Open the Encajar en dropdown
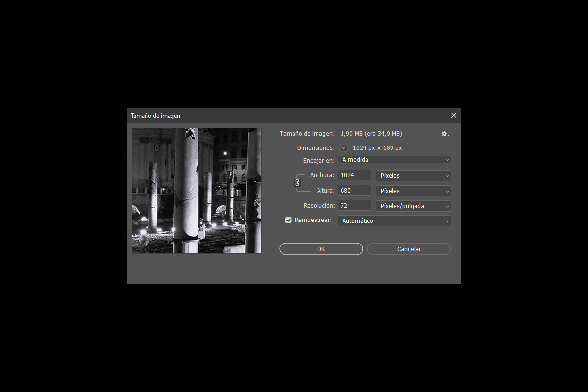The width and height of the screenshot is (588, 392). click(x=394, y=160)
